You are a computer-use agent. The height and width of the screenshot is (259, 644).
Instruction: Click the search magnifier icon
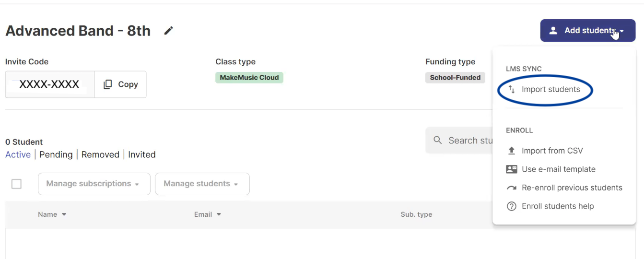437,140
